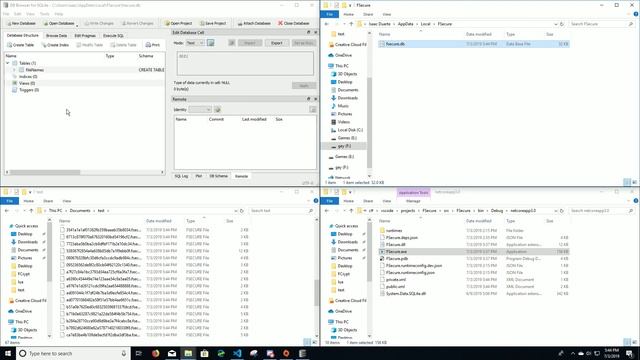This screenshot has width=640, height=360.
Task: Click Open Database in DB Browser toolbar
Action: click(58, 23)
